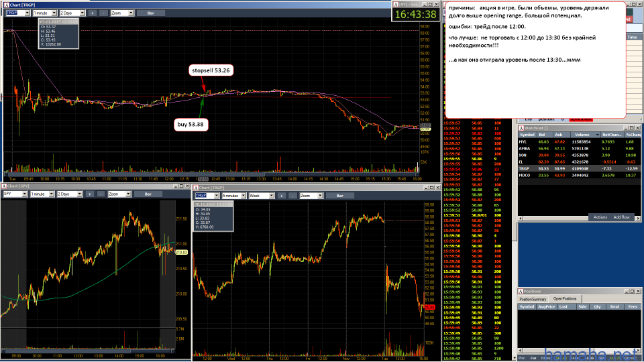644x362 pixels.
Task: Zoom out with minus on 5 minutes TRGP chart
Action: click(292, 196)
